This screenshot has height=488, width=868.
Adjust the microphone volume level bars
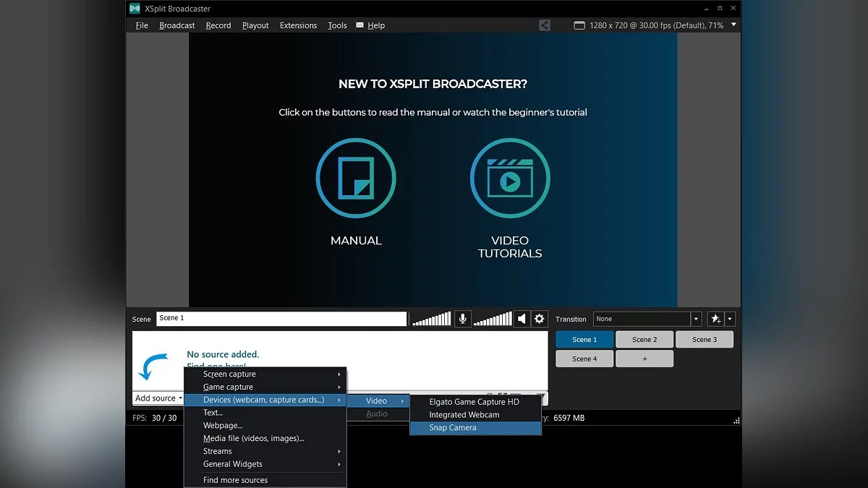tap(431, 319)
